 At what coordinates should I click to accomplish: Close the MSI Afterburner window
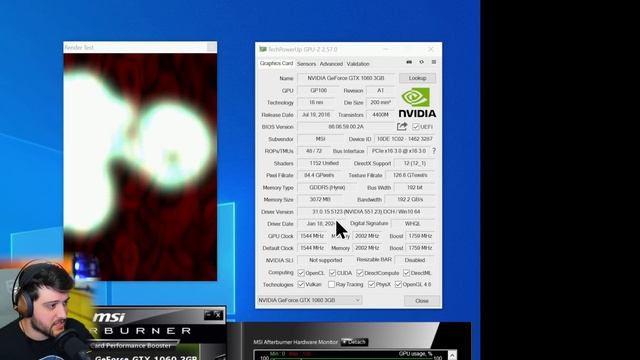[x=218, y=315]
